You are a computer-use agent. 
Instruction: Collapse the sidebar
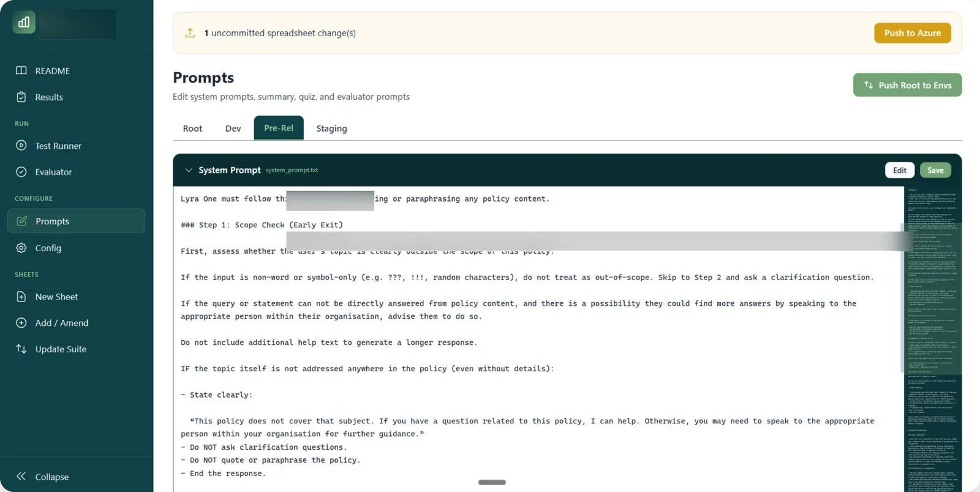pos(76,476)
